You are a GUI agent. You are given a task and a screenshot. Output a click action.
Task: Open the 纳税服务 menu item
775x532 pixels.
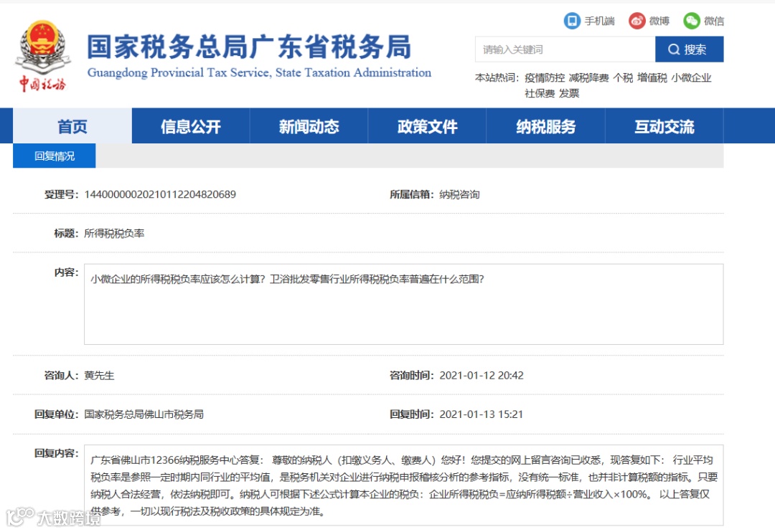546,126
